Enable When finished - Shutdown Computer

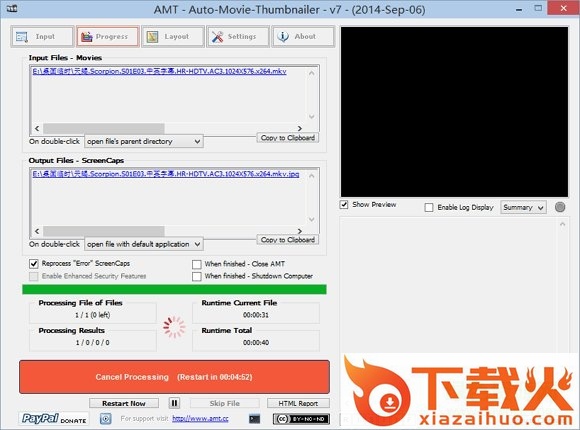pyautogui.click(x=197, y=276)
